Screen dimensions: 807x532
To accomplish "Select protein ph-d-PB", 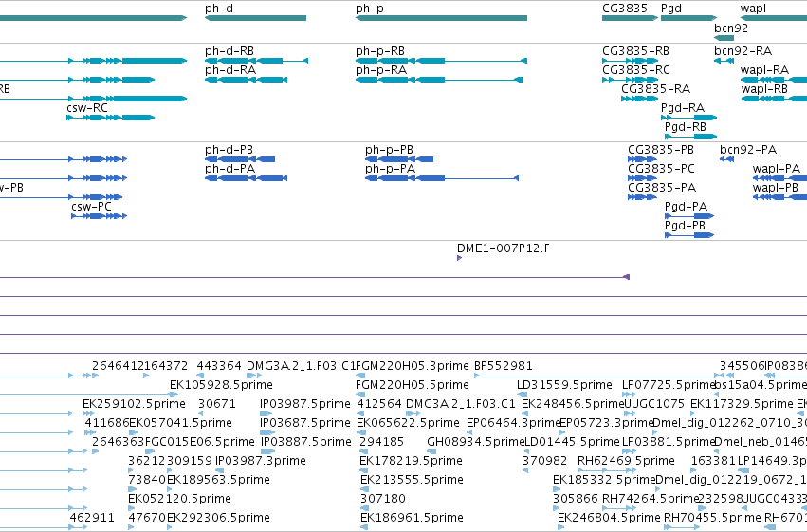I will [x=229, y=150].
